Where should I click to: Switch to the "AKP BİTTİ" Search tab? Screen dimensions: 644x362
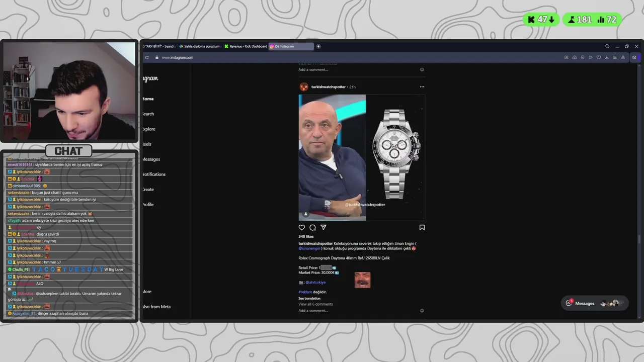[x=158, y=46]
